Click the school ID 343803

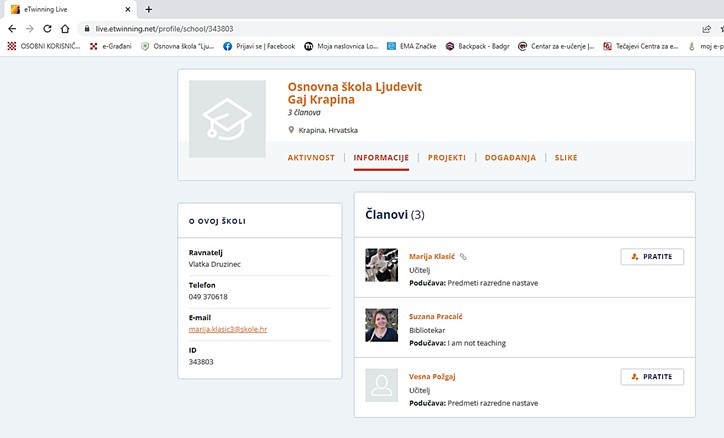(x=201, y=361)
